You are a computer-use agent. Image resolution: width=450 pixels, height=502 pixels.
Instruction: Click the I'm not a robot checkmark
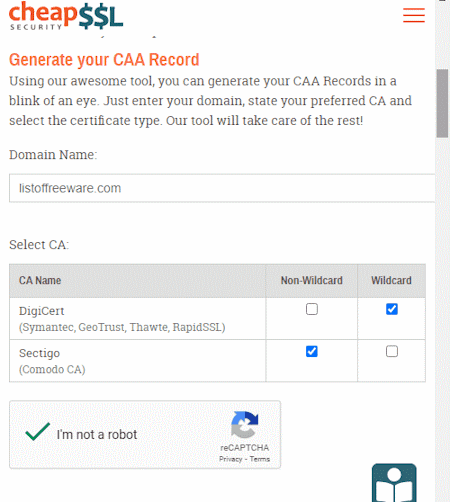[37, 432]
